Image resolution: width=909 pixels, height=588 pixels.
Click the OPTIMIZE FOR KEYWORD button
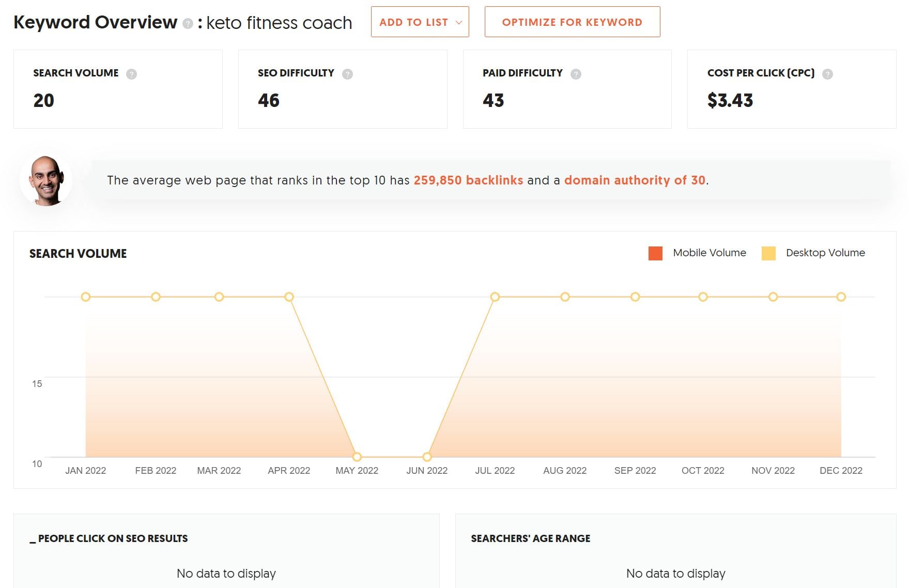tap(572, 22)
